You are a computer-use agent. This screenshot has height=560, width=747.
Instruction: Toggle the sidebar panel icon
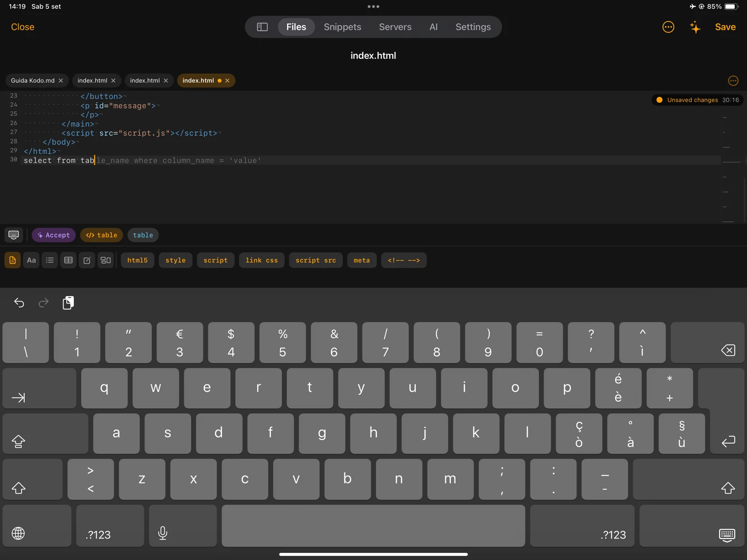click(x=262, y=27)
